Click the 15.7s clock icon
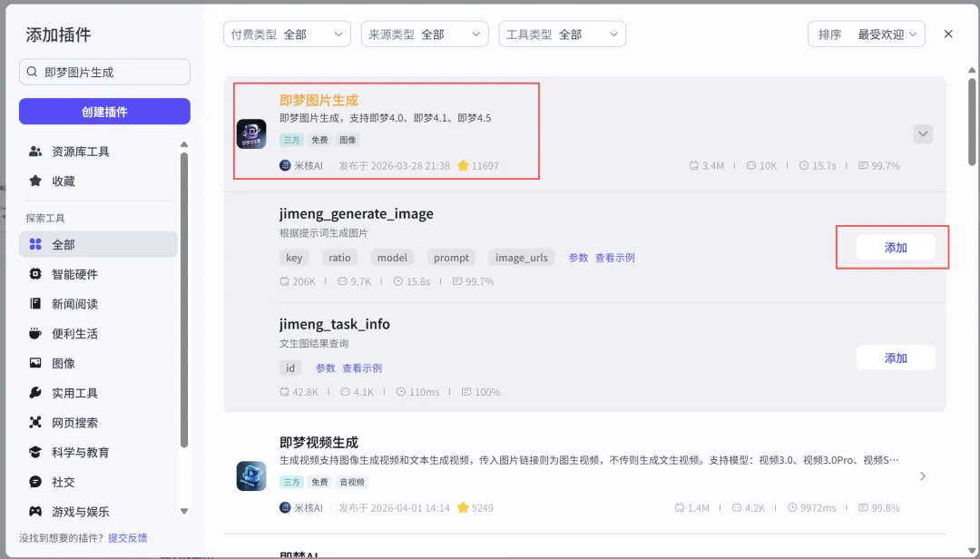 804,166
